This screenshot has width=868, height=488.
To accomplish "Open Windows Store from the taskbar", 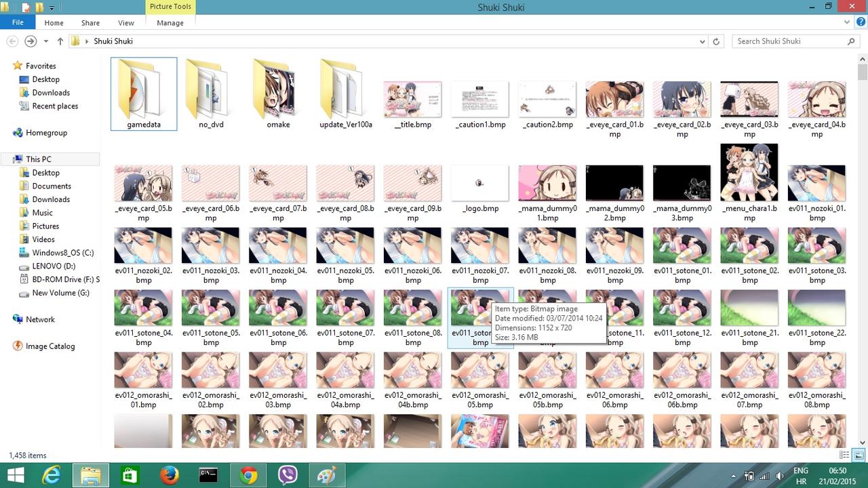I will point(130,476).
